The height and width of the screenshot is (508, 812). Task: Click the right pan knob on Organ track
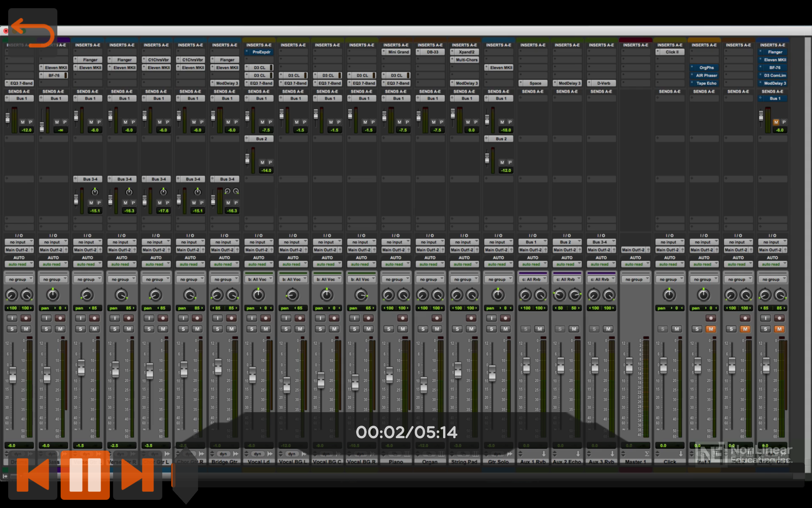coord(437,295)
